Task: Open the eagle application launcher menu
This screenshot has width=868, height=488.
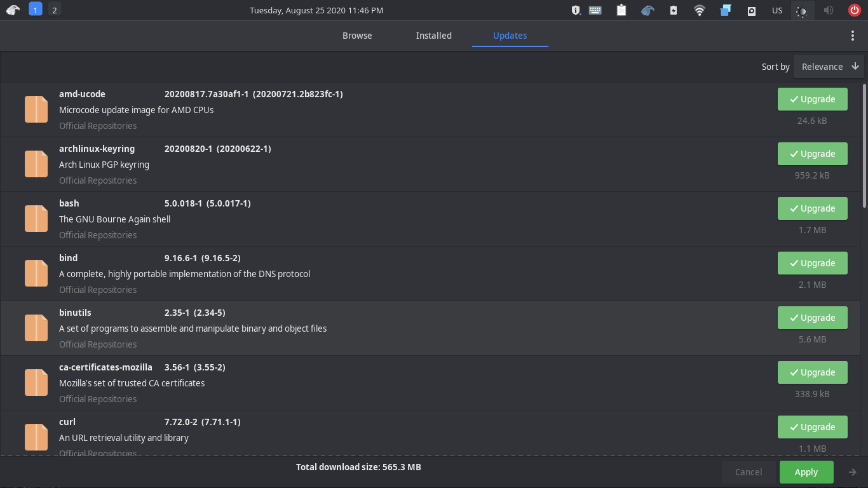Action: [x=13, y=10]
